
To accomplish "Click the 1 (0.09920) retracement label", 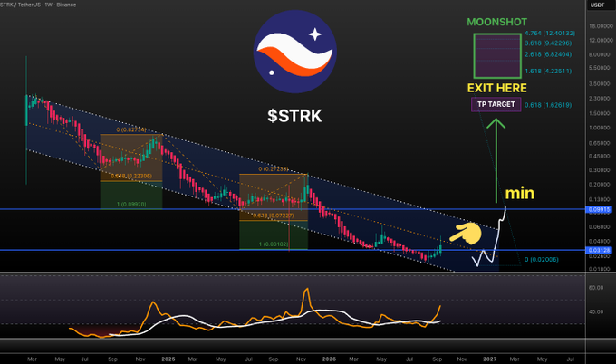I will pos(131,205).
